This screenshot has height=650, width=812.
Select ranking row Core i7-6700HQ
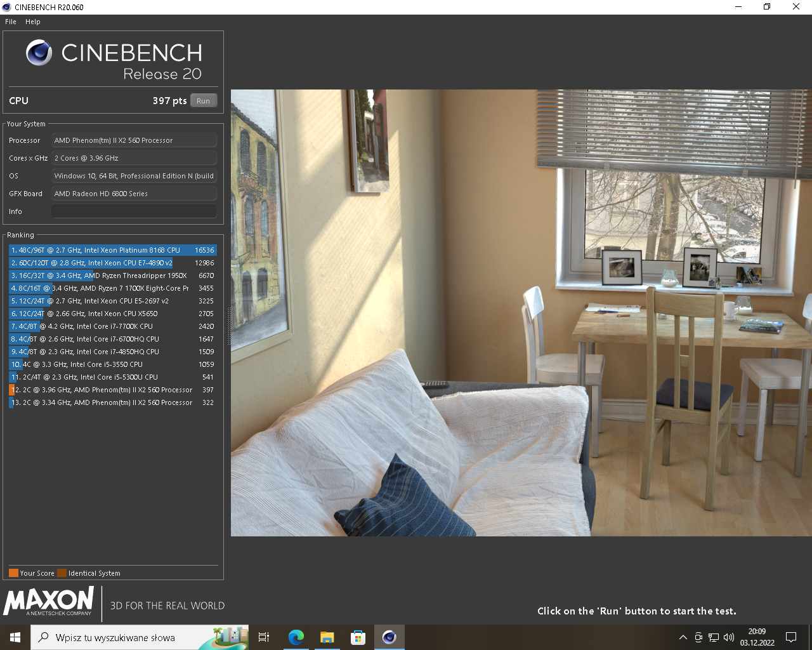click(113, 339)
